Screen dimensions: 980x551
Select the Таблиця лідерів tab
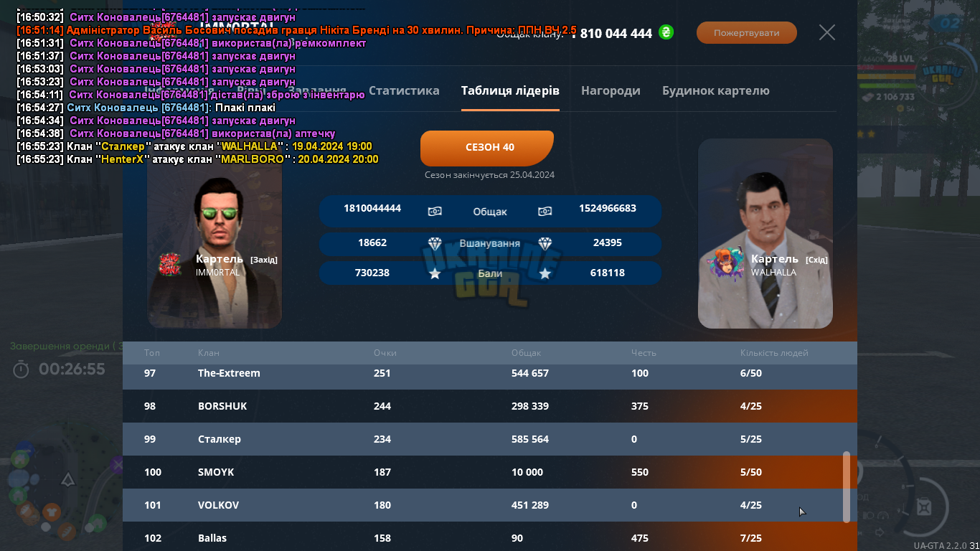pyautogui.click(x=510, y=90)
